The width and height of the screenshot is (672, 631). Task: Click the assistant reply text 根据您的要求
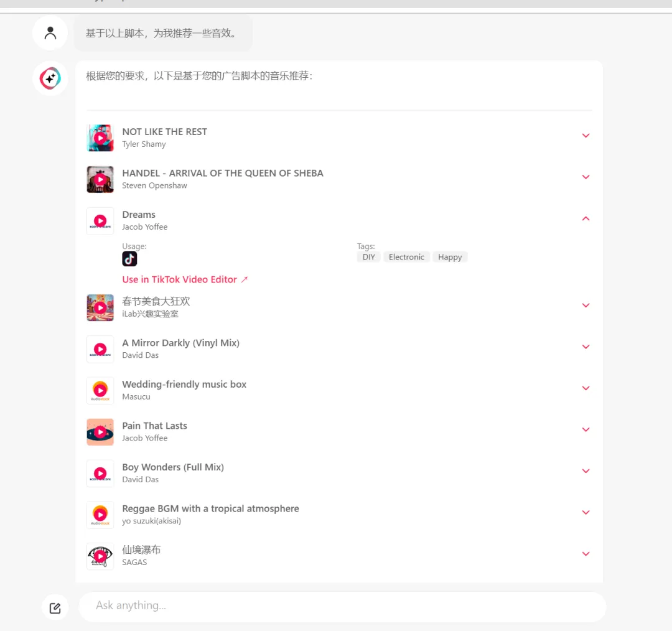[x=200, y=77]
